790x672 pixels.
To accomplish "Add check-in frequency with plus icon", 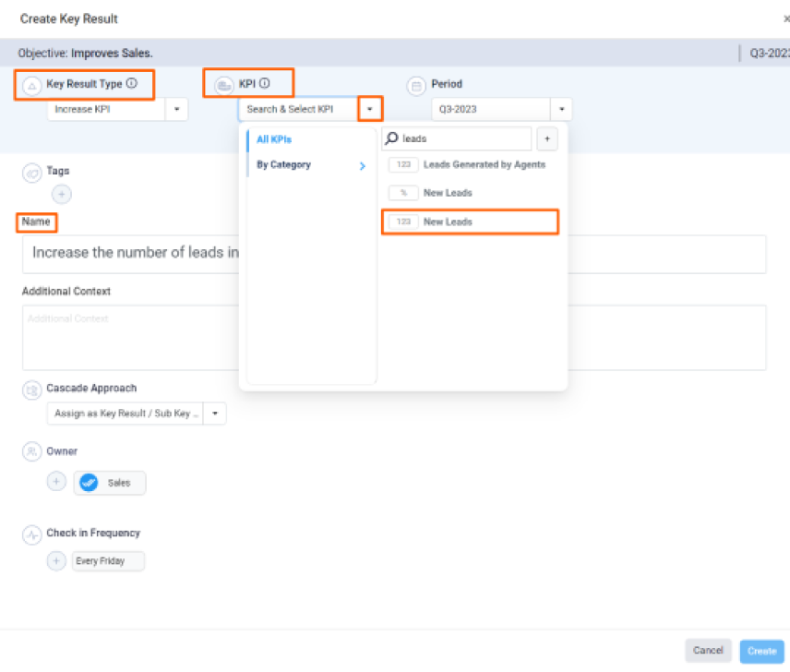I will [x=56, y=560].
